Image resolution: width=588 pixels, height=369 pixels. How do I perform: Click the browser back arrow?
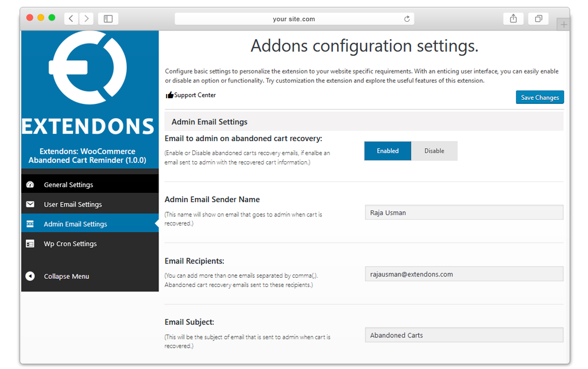[x=71, y=18]
